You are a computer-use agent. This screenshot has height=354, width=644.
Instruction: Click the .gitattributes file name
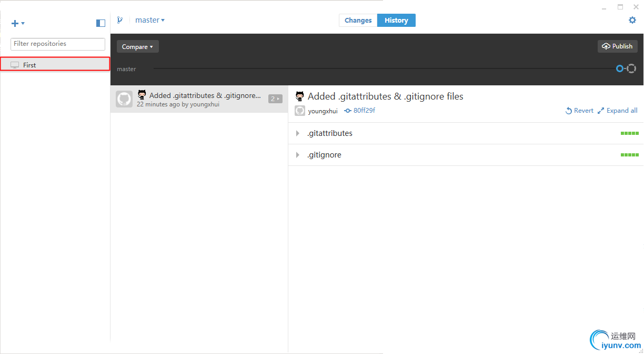coord(330,133)
